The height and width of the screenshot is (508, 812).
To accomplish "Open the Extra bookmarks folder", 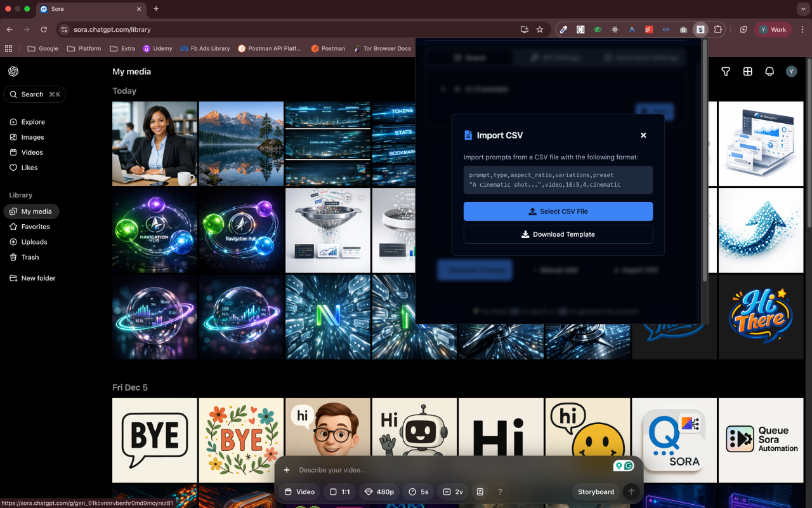I will pyautogui.click(x=122, y=48).
